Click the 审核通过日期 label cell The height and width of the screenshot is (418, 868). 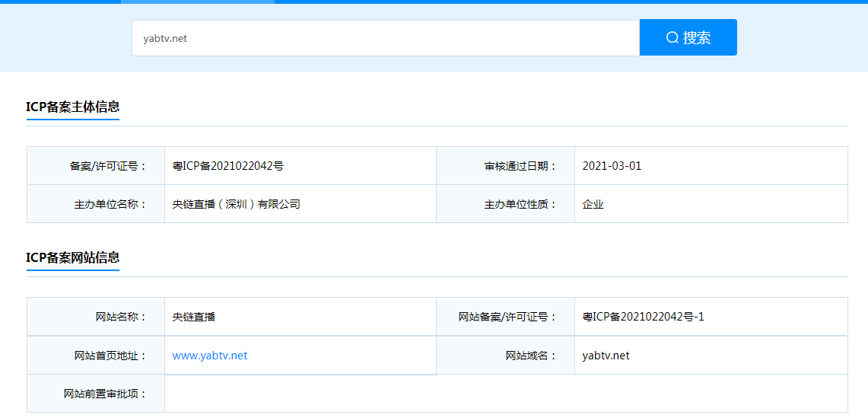[x=505, y=166]
